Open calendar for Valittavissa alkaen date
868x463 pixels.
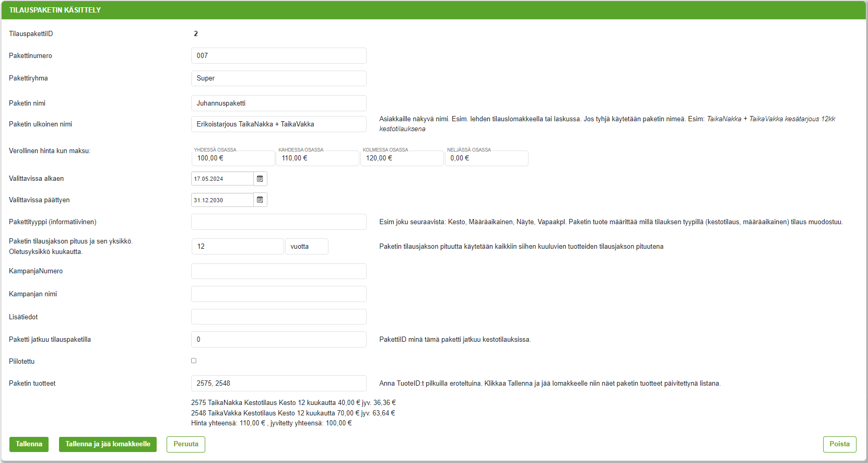point(260,179)
